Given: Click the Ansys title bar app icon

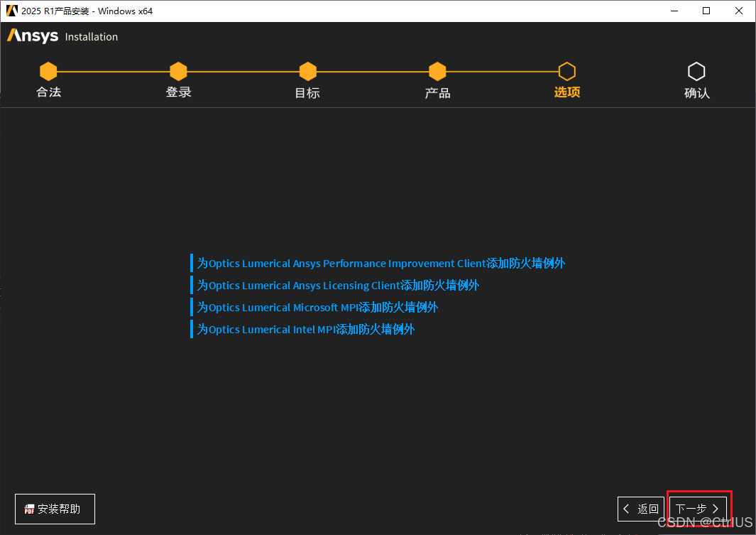Looking at the screenshot, I should (x=11, y=11).
